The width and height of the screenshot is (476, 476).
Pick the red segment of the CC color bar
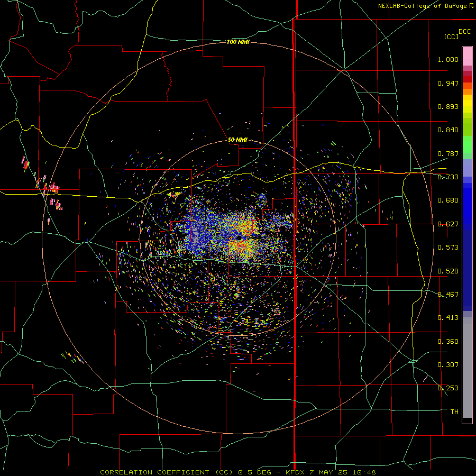(467, 79)
